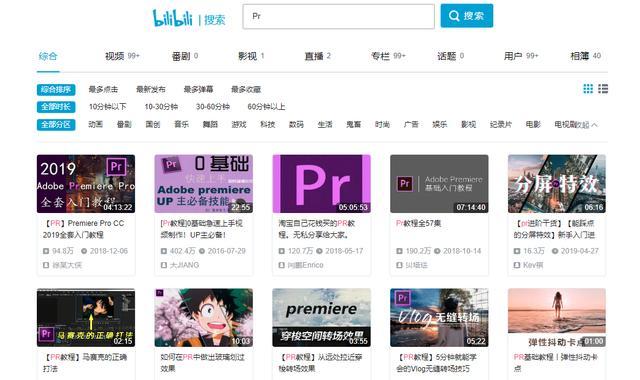Open the 0基础 Adobe premiere thumbnail
This screenshot has height=380, width=640.
click(x=203, y=184)
